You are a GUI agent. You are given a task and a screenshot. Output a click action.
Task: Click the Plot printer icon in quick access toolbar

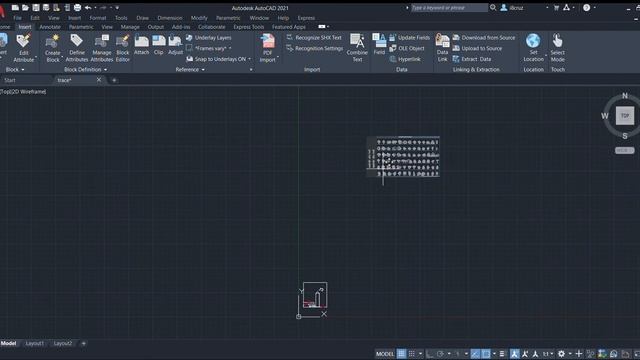[x=77, y=7]
